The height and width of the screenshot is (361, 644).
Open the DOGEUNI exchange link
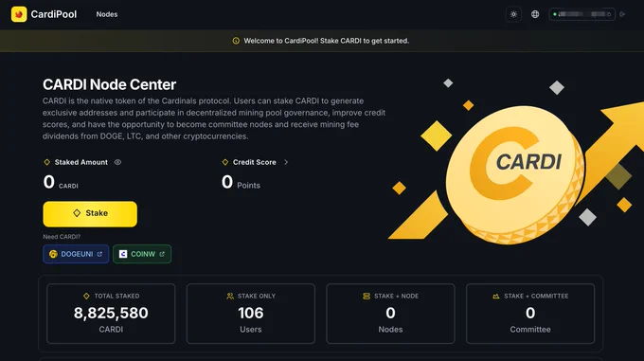pyautogui.click(x=76, y=254)
